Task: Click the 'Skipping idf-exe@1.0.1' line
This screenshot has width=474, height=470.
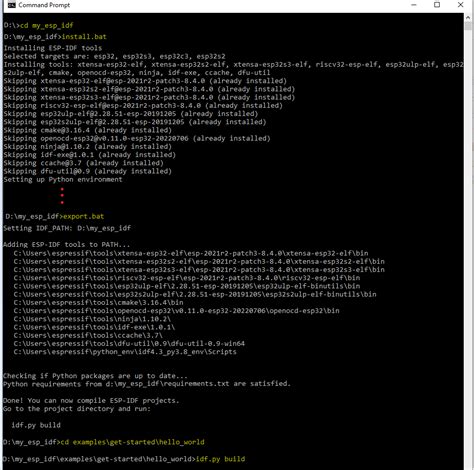Action: point(90,155)
